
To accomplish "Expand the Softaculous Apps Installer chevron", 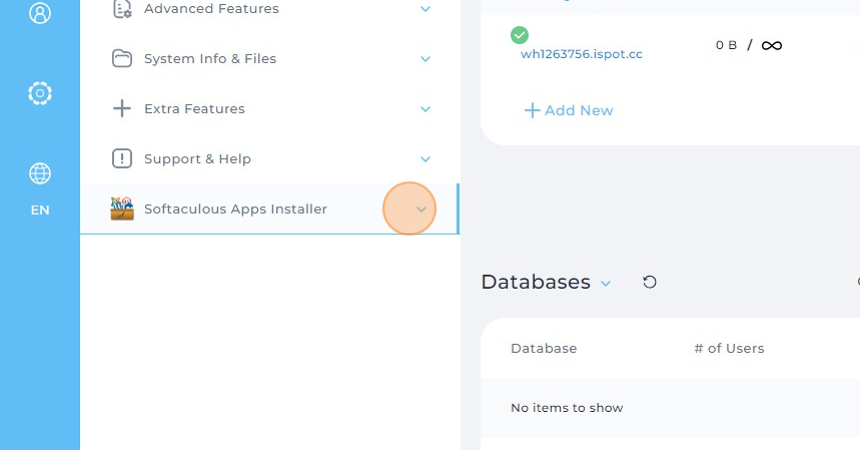I will (x=421, y=209).
